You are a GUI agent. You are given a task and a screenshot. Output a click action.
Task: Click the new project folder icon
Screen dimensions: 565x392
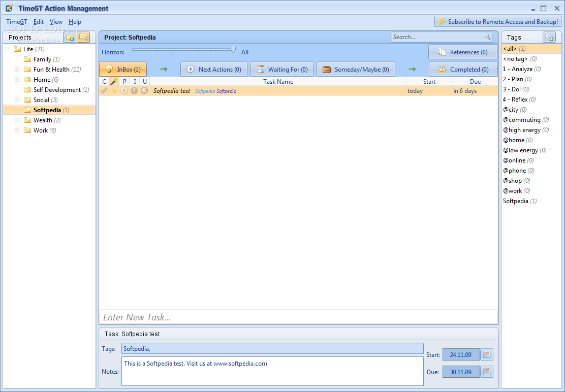pyautogui.click(x=70, y=37)
